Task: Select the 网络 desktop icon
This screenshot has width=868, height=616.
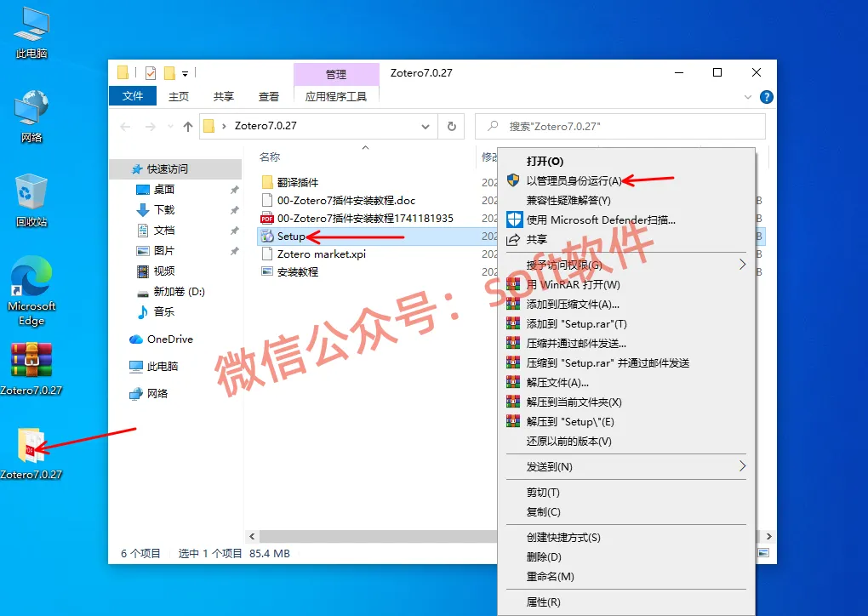Action: point(31,117)
